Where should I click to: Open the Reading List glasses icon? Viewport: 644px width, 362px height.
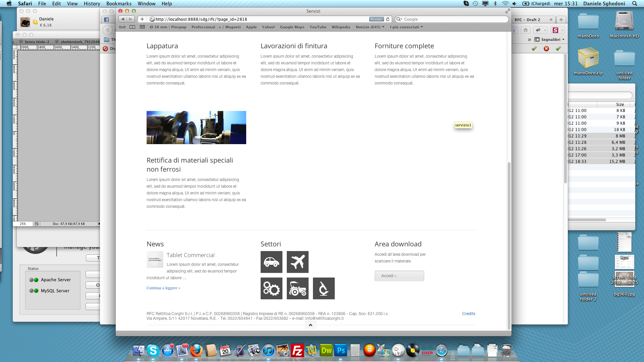tap(122, 27)
